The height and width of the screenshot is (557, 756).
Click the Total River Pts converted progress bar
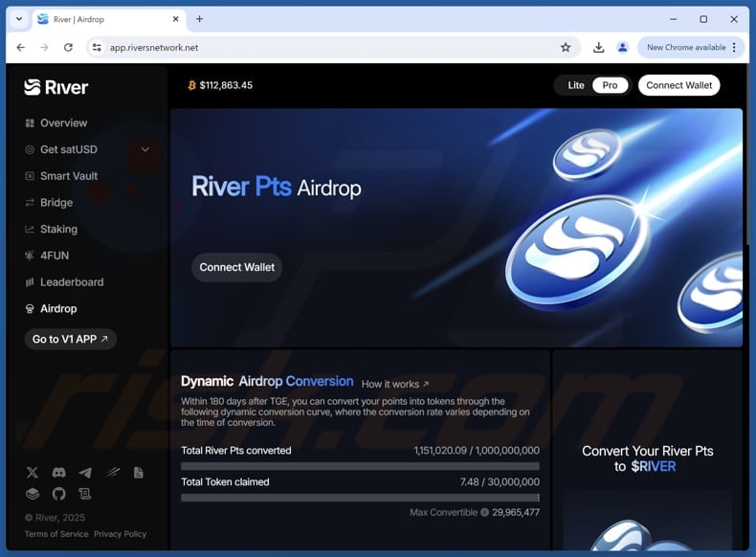360,466
